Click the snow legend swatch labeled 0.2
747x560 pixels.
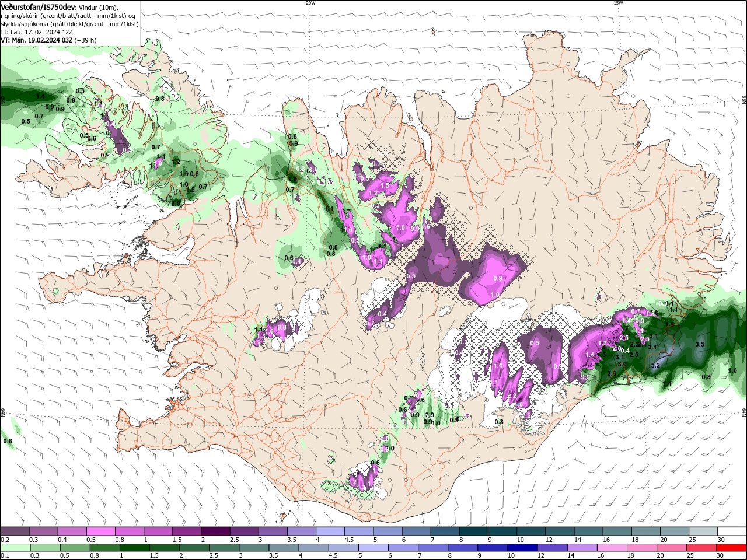pos(15,531)
